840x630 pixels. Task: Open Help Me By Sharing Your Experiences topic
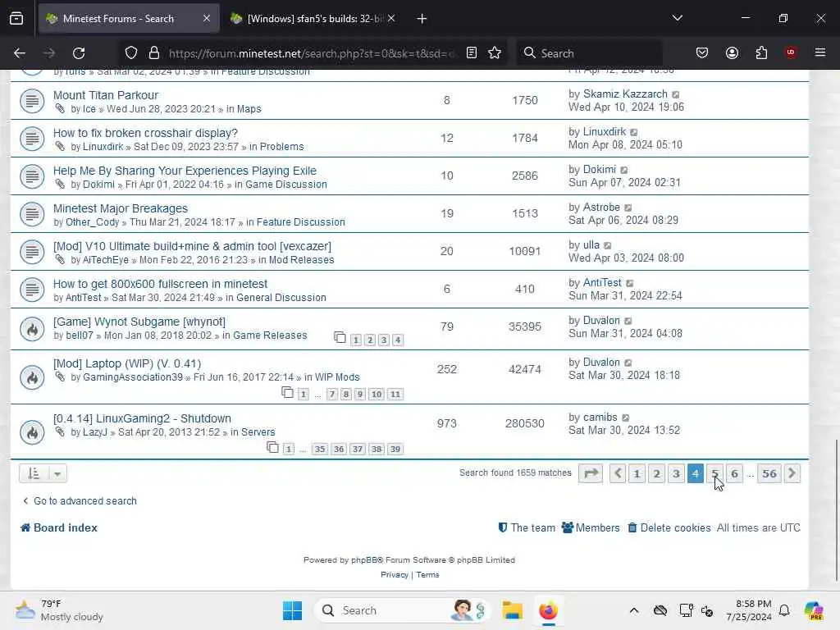[185, 171]
